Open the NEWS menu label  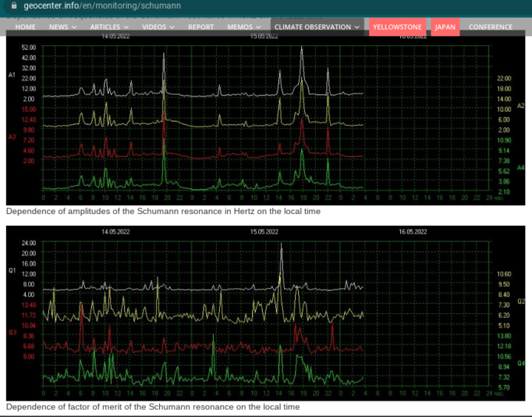(59, 27)
